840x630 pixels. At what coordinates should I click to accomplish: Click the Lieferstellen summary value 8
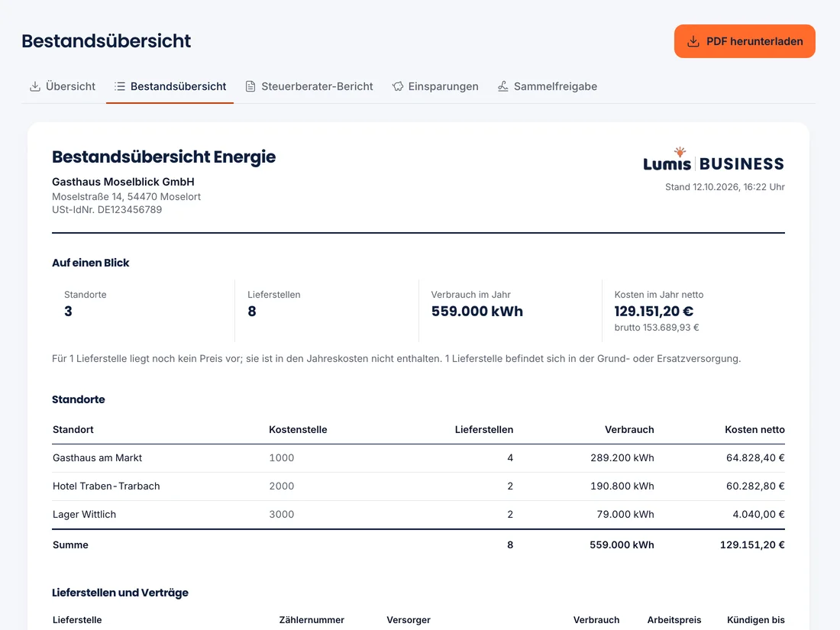(252, 312)
